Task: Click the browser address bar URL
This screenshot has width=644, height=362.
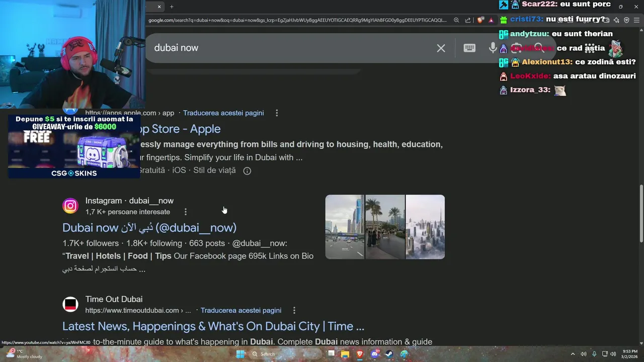Action: coord(297,20)
